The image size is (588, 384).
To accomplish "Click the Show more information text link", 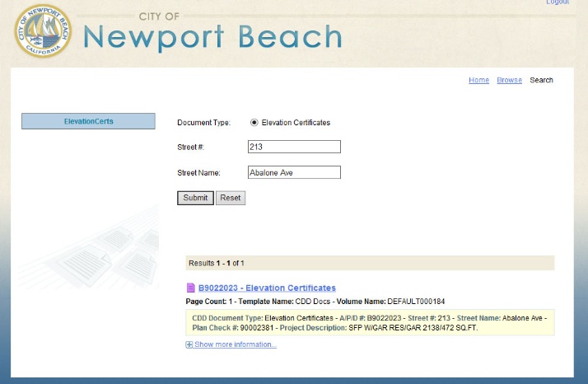I will [236, 344].
